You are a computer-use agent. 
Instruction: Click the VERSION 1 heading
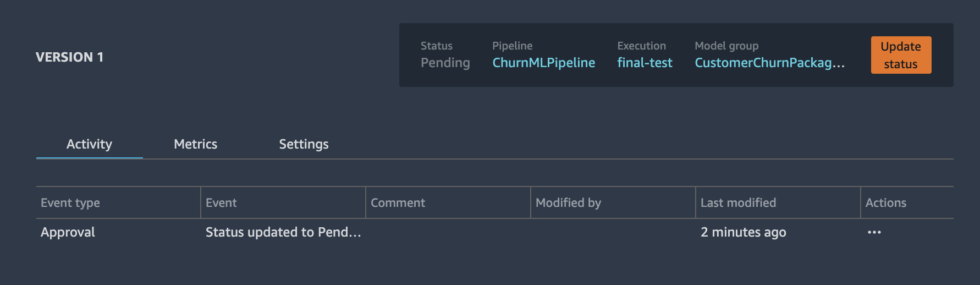pyautogui.click(x=69, y=57)
